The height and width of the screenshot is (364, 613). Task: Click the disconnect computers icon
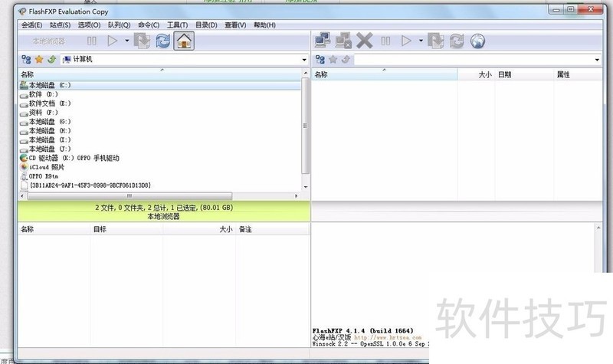point(343,41)
